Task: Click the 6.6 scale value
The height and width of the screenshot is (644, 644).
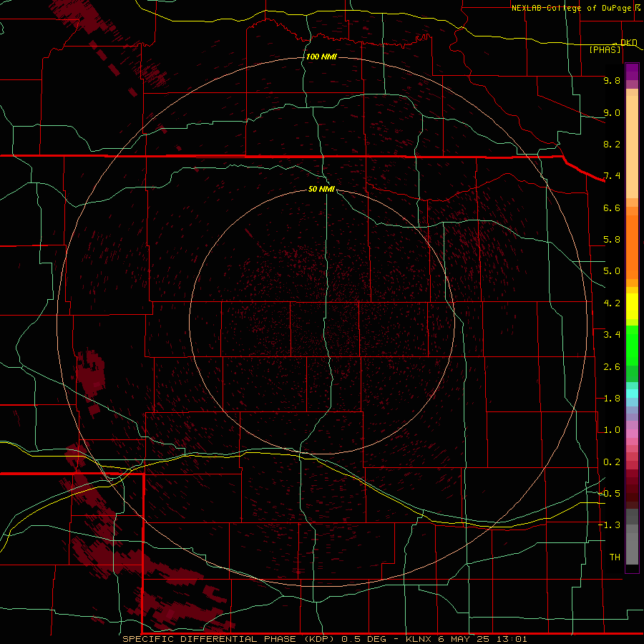Action: [612, 208]
